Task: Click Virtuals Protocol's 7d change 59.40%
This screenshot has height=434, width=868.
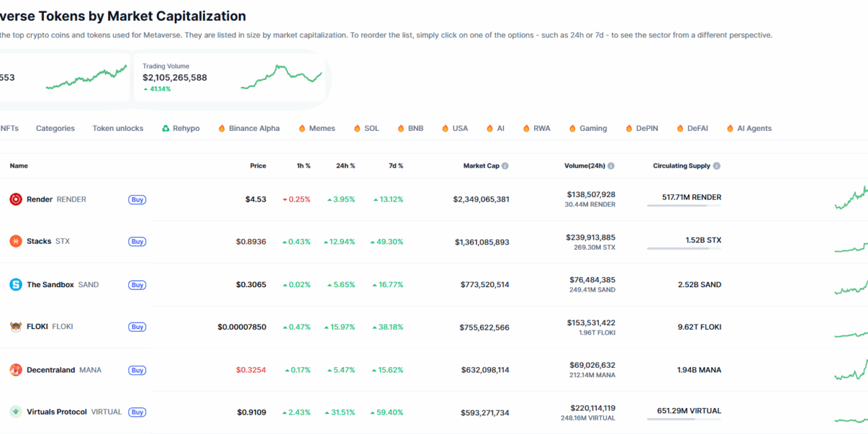Action: pos(388,413)
